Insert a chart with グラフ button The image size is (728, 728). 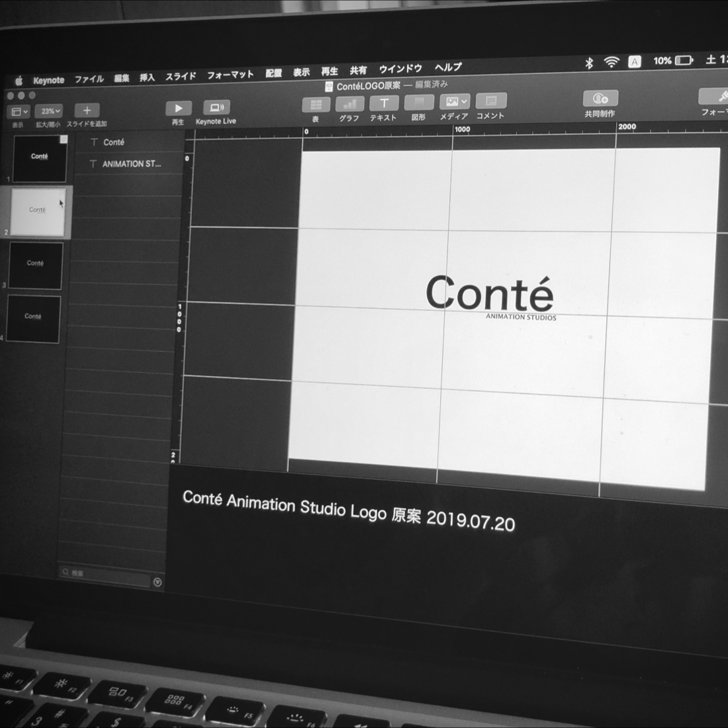(350, 103)
